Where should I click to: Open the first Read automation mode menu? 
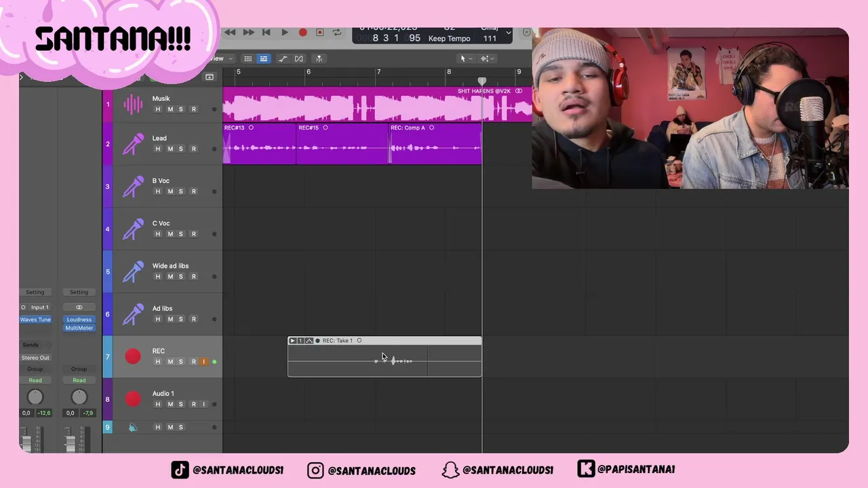[x=35, y=380]
